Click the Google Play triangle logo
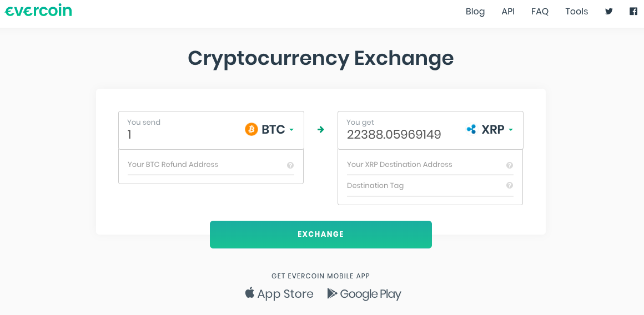This screenshot has height=315, width=644. tap(332, 293)
